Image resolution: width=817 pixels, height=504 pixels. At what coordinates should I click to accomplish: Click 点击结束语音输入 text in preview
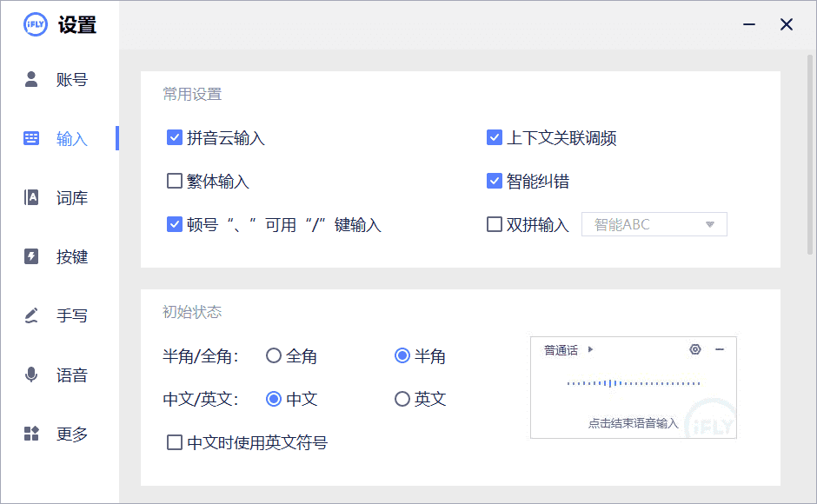coord(633,423)
